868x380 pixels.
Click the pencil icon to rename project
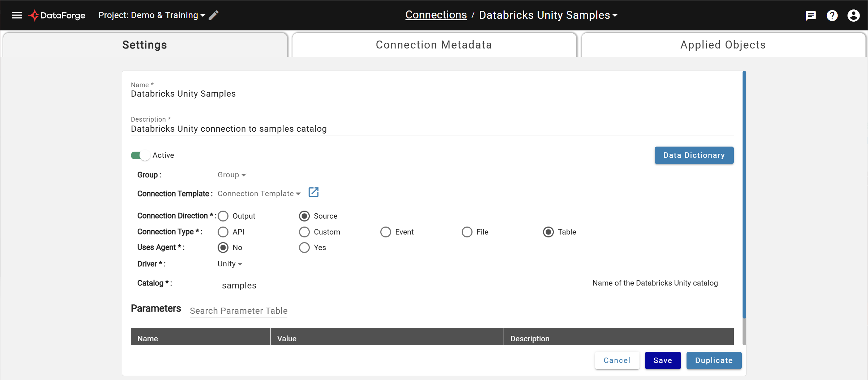click(x=213, y=15)
